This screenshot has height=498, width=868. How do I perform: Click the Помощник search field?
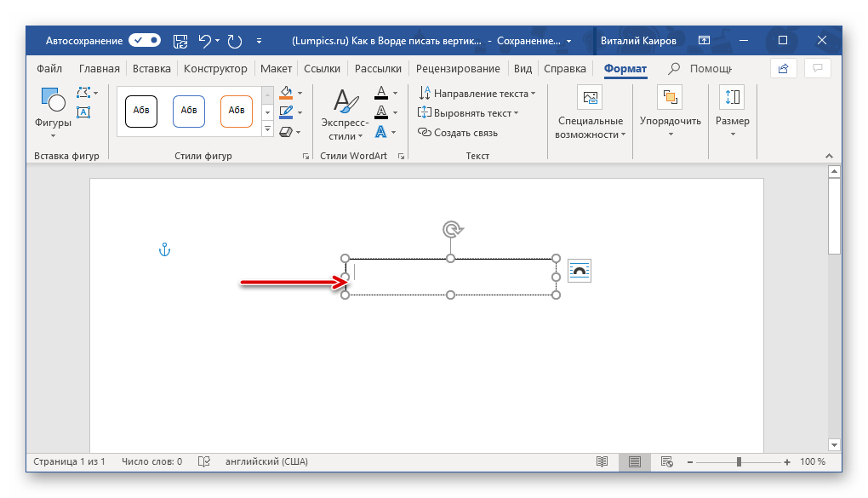(x=700, y=69)
